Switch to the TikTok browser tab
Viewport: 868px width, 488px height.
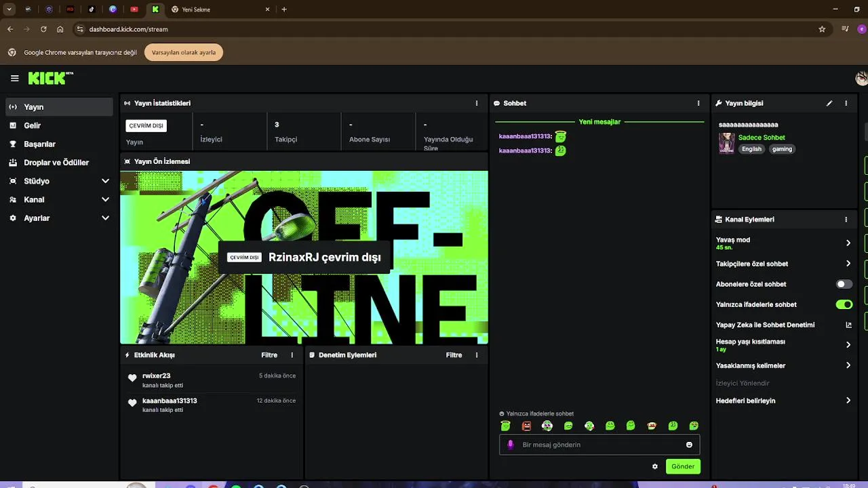[92, 9]
